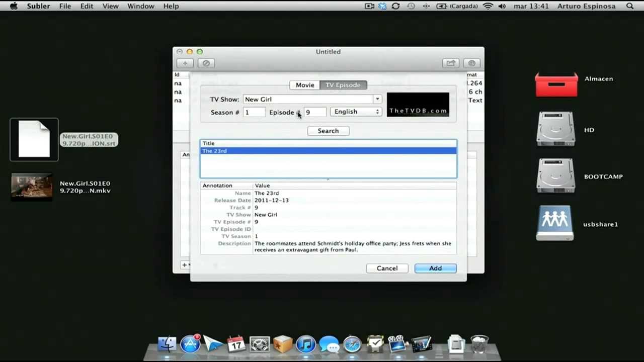Click the Episode number field

click(315, 112)
